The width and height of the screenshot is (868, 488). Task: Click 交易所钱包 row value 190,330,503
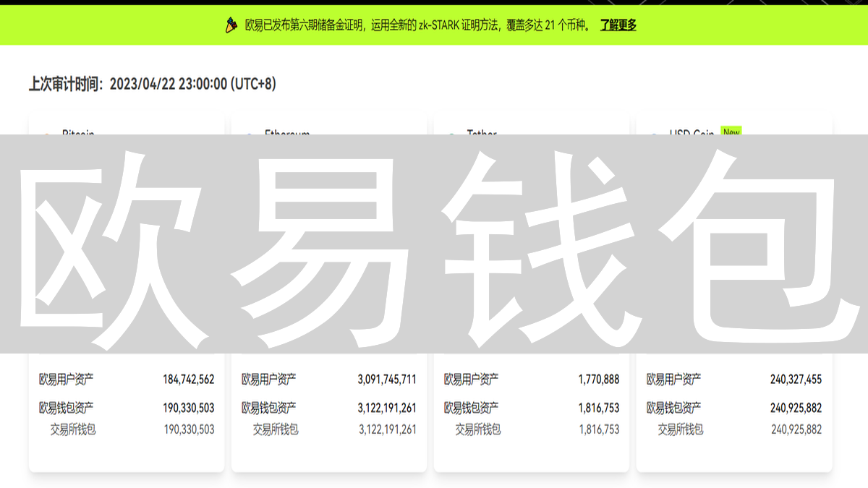point(190,429)
